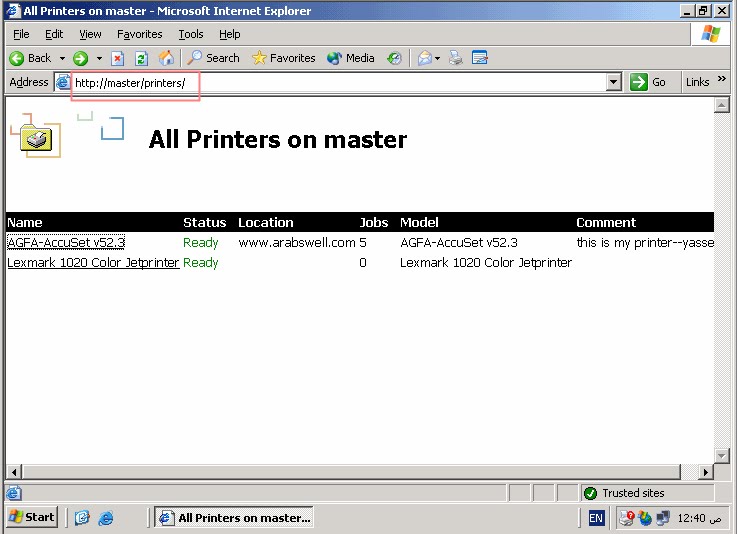Click the printer alert tray icon
The height and width of the screenshot is (534, 737).
pos(627,518)
